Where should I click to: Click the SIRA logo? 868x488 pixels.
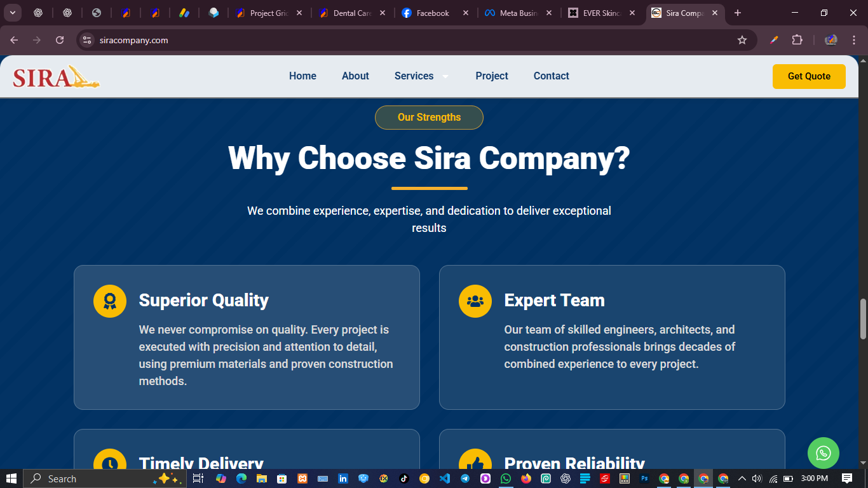click(55, 76)
